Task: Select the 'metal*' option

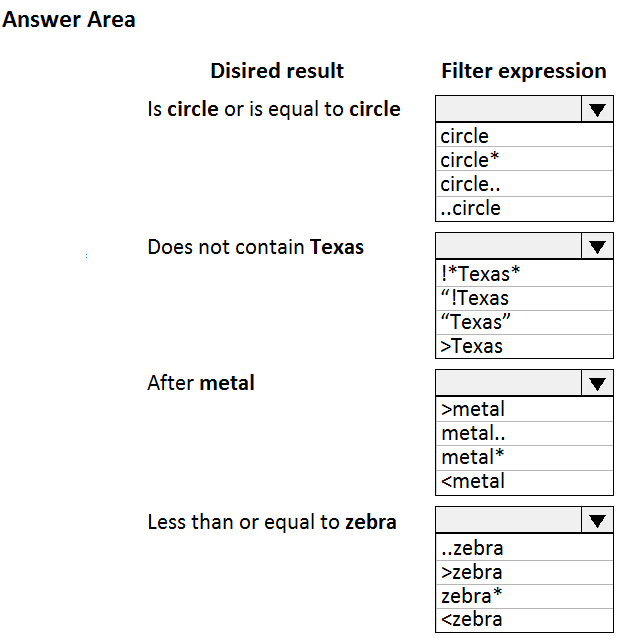Action: [524, 457]
